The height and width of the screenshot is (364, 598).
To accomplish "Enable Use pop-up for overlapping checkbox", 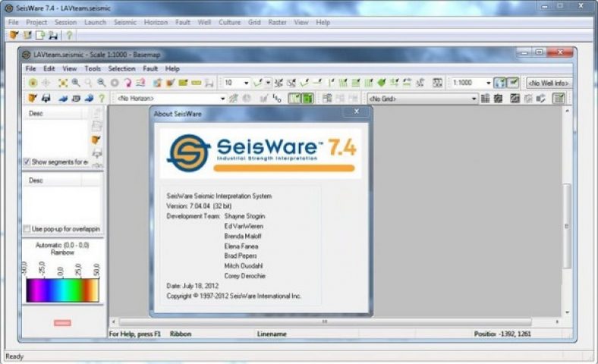I will (27, 229).
